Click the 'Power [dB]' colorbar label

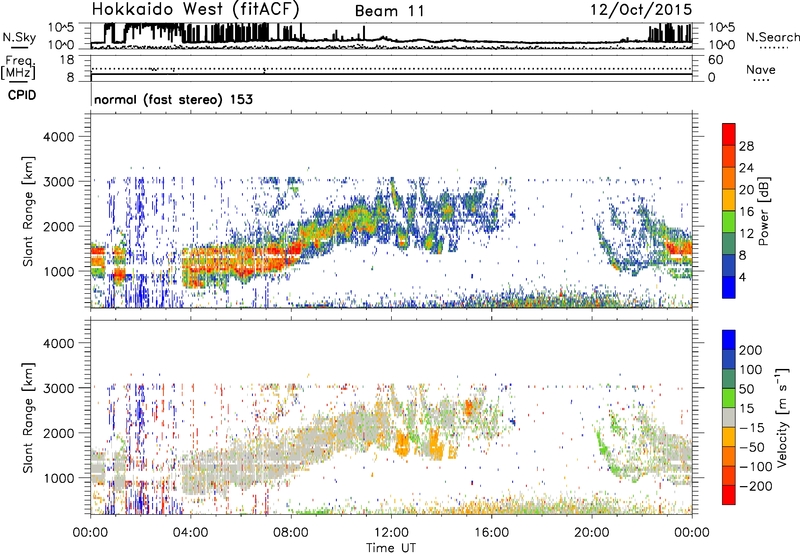(764, 211)
